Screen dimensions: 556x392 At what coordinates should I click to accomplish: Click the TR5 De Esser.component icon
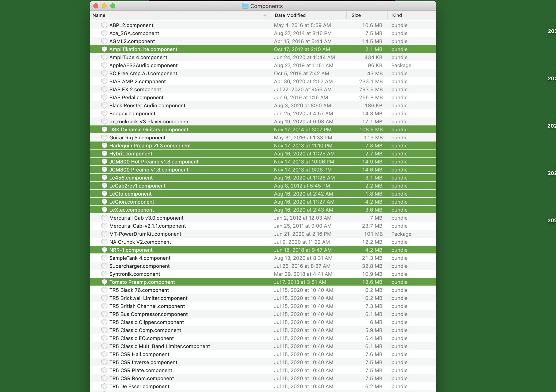point(104,387)
